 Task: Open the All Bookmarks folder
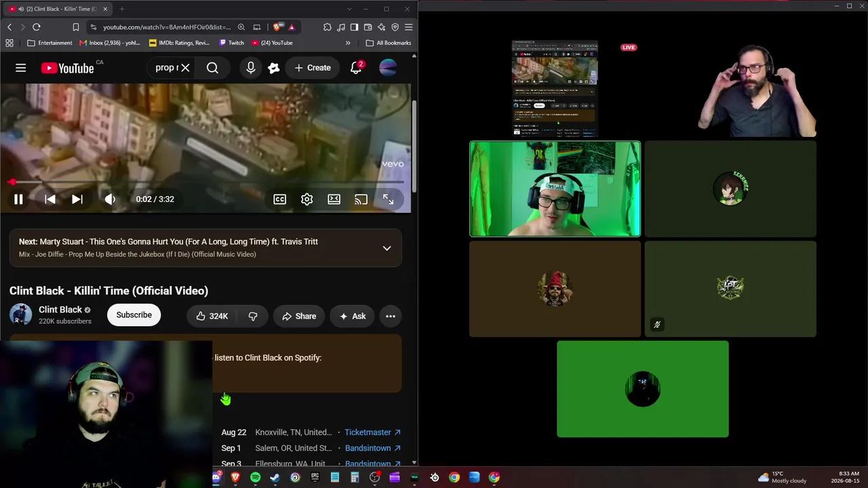pyautogui.click(x=389, y=43)
